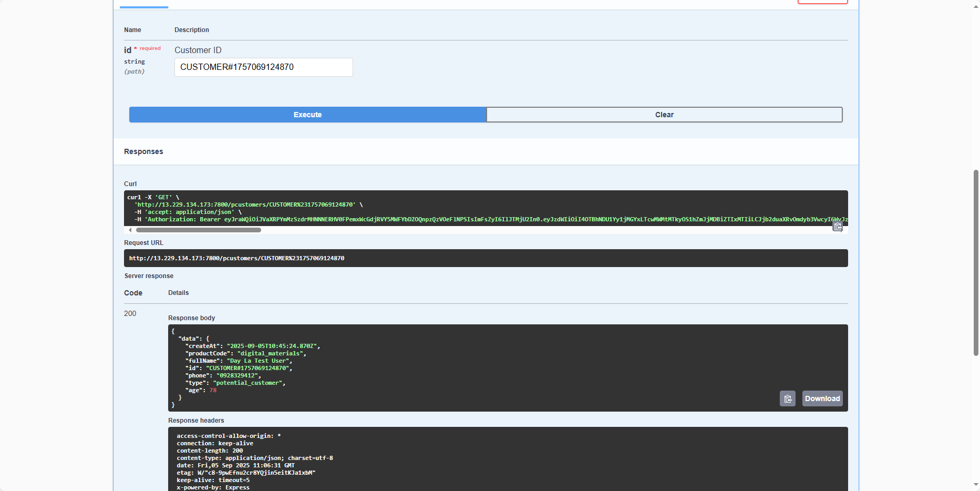The image size is (980, 491).
Task: Click the etag line in response headers
Action: point(245,473)
